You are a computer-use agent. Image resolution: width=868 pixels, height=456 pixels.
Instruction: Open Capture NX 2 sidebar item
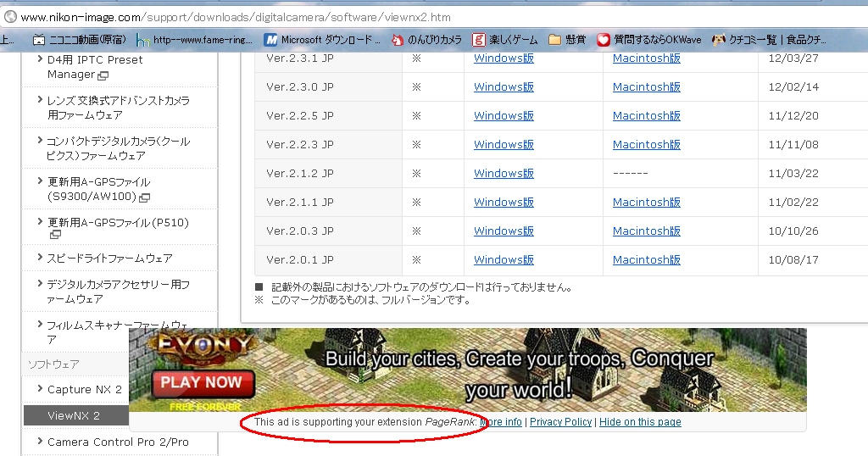85,389
